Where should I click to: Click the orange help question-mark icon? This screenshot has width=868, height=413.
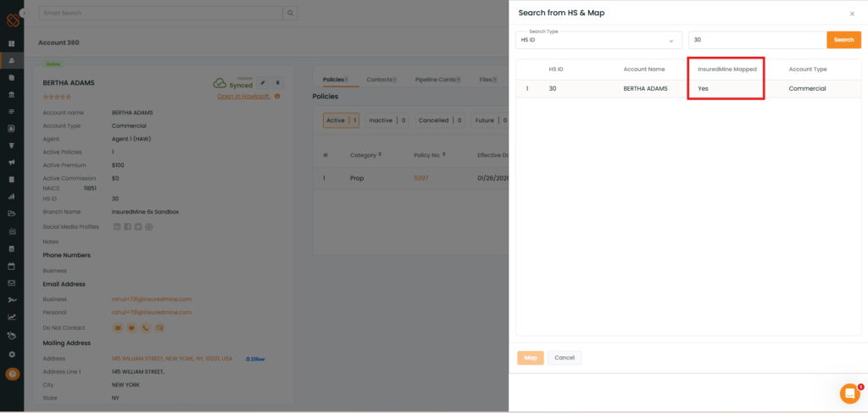tap(12, 374)
